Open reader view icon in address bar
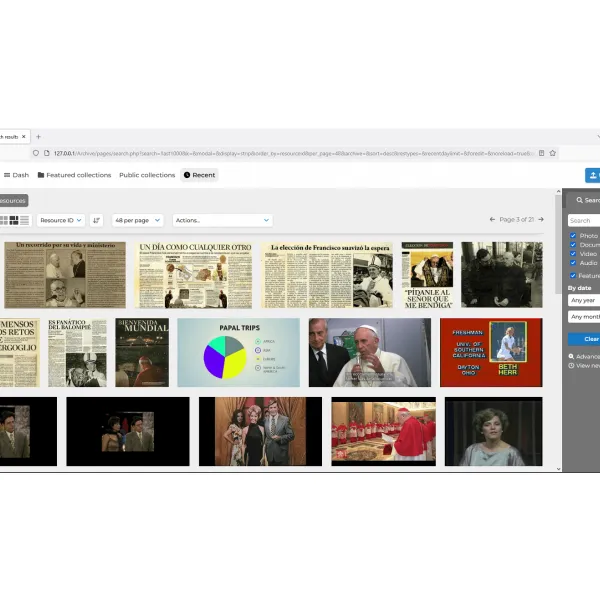Viewport: 600px width, 600px height. pos(541,153)
